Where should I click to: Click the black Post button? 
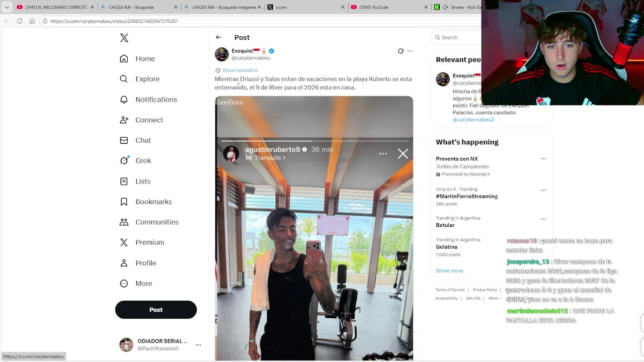tap(156, 310)
